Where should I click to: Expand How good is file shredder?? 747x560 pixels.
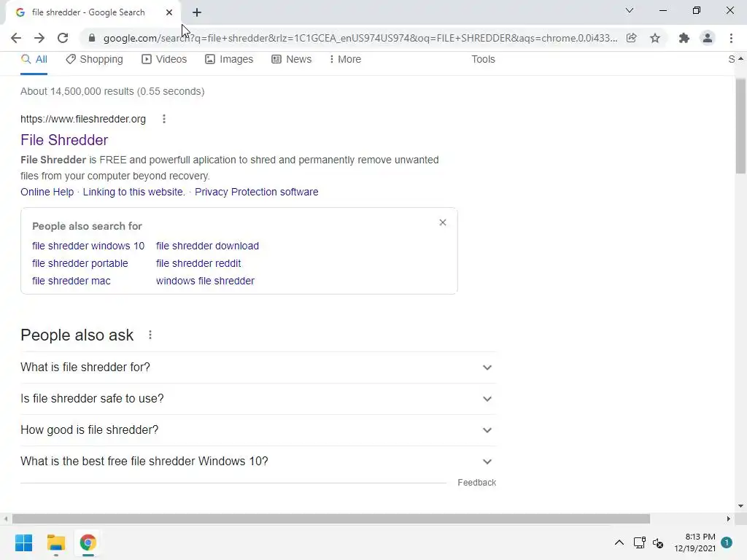[258, 430]
